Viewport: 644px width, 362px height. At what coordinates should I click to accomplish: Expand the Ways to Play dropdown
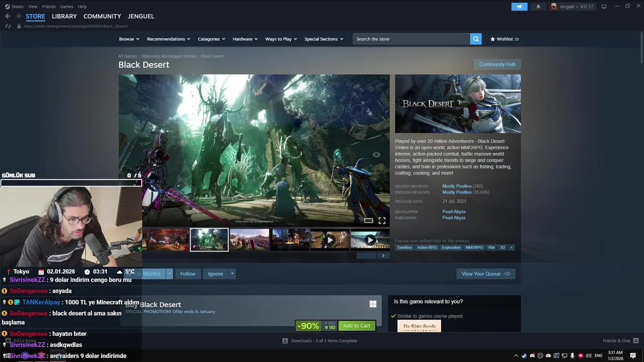pos(281,39)
